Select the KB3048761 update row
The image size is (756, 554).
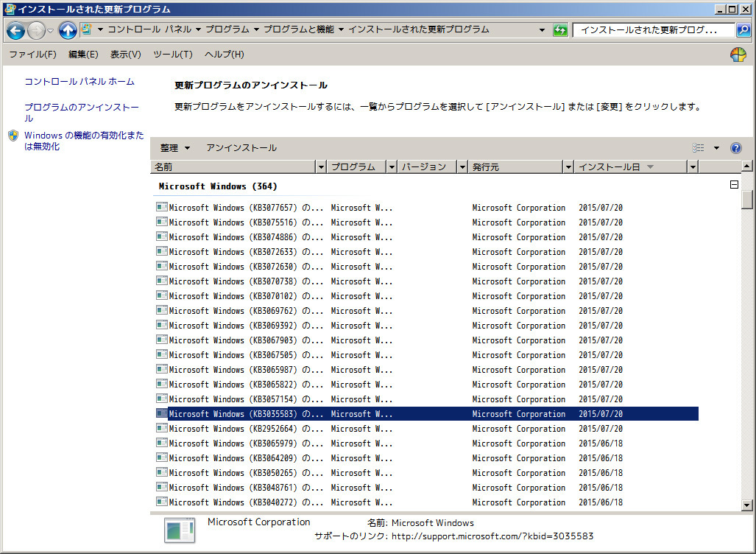click(427, 488)
